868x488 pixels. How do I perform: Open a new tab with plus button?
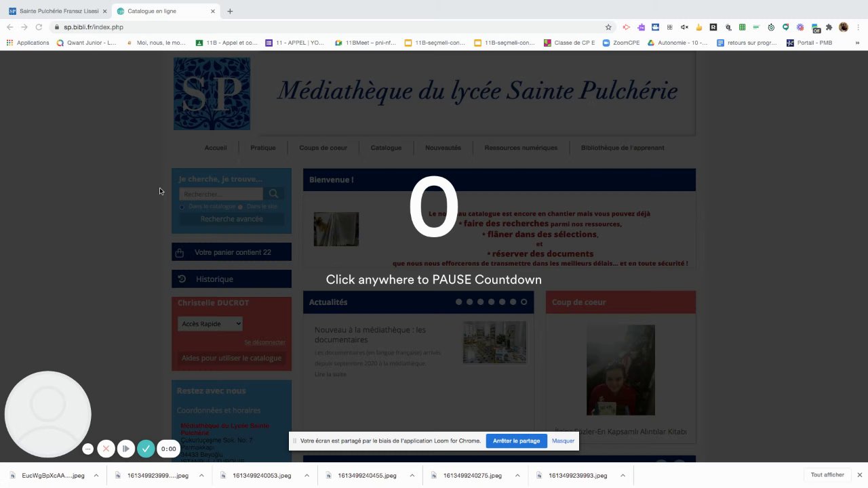(230, 11)
